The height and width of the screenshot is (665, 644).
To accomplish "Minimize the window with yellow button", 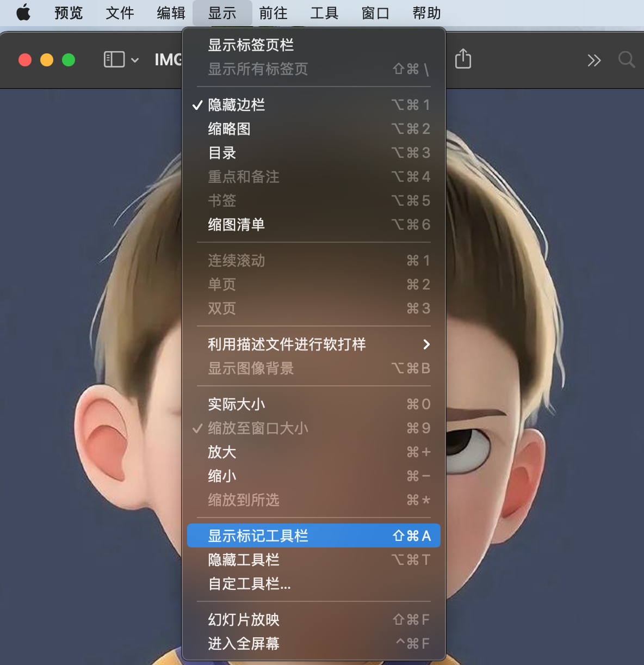I will tap(47, 60).
